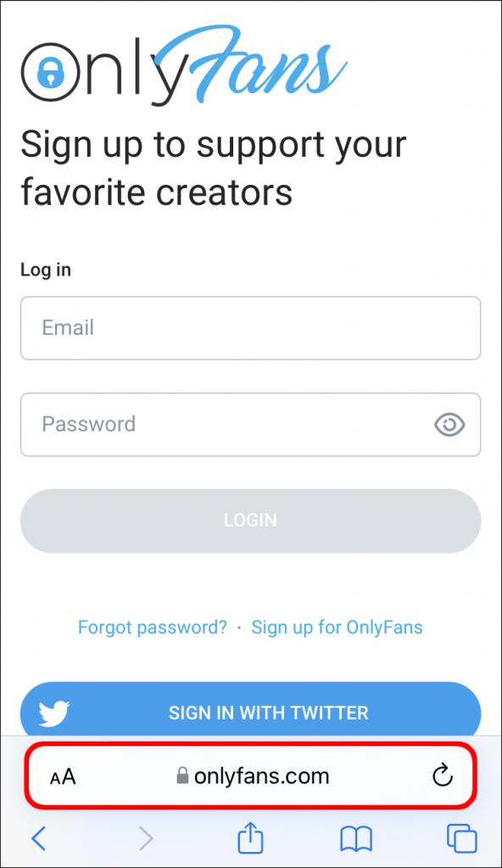Follow the Sign up for OnlyFans link
This screenshot has width=502, height=868.
pyautogui.click(x=337, y=627)
